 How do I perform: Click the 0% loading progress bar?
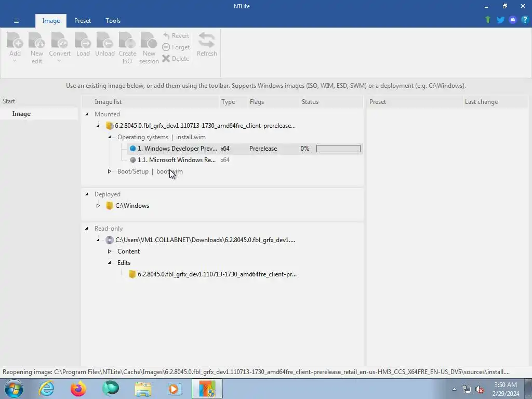tap(338, 149)
